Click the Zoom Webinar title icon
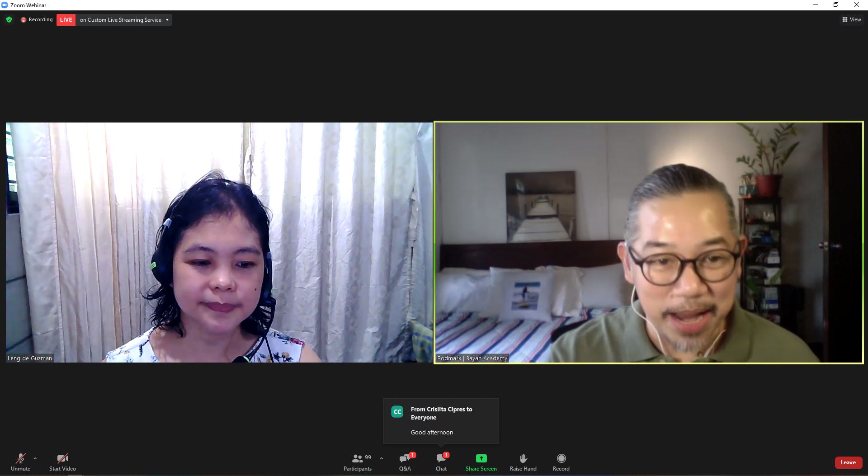868x476 pixels. click(5, 5)
